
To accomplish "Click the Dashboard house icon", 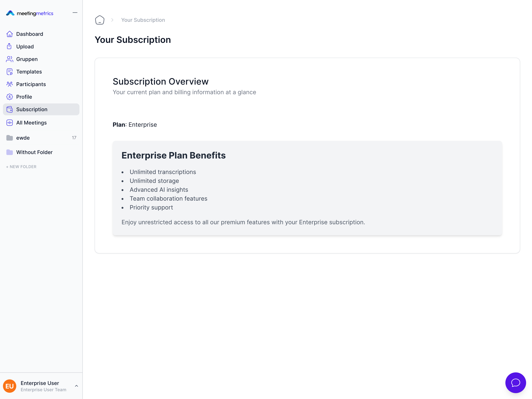I will pos(10,34).
